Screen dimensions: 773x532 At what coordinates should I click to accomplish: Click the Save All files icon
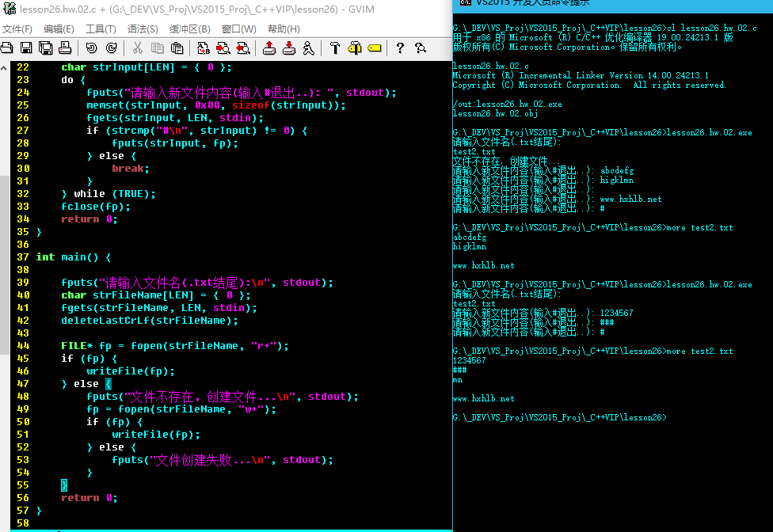click(x=46, y=48)
